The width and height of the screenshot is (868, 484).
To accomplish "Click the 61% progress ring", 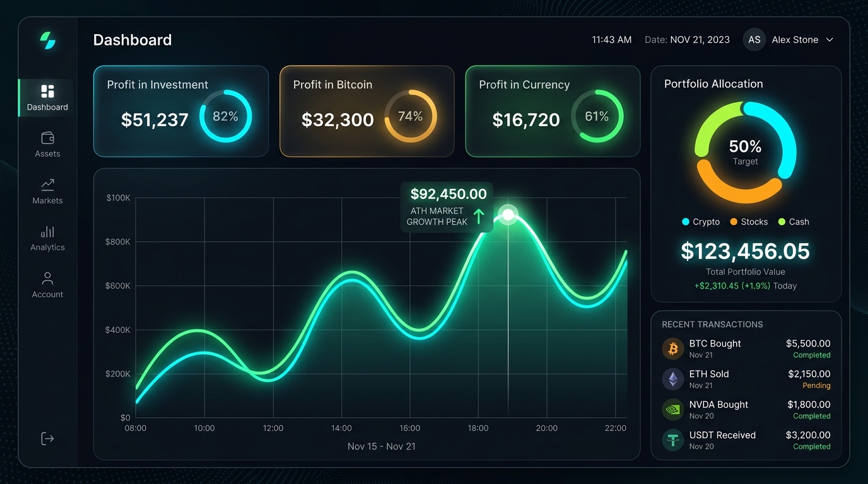I will click(x=597, y=116).
